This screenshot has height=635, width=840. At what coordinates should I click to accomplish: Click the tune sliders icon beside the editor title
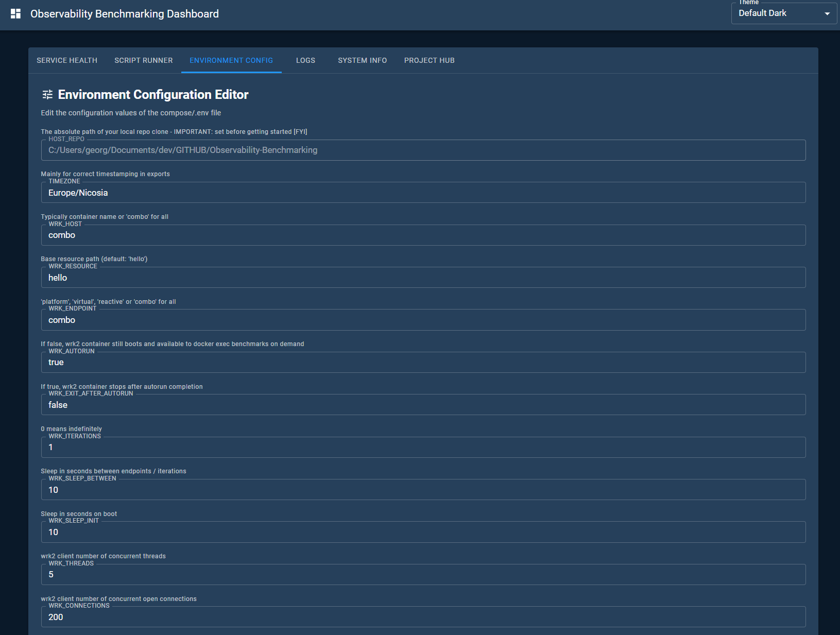(47, 94)
